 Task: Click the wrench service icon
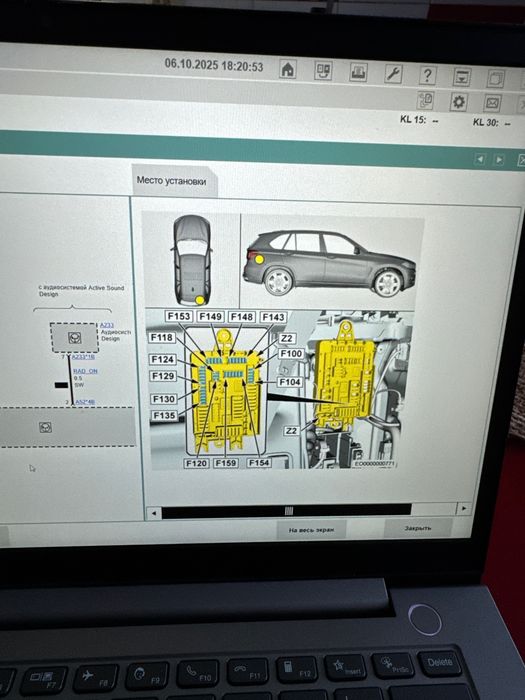point(393,74)
